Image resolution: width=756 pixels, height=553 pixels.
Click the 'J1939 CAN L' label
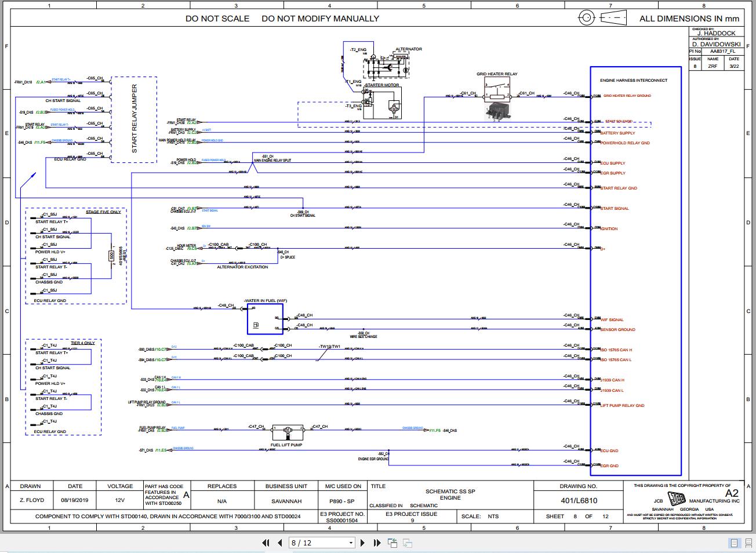click(612, 390)
